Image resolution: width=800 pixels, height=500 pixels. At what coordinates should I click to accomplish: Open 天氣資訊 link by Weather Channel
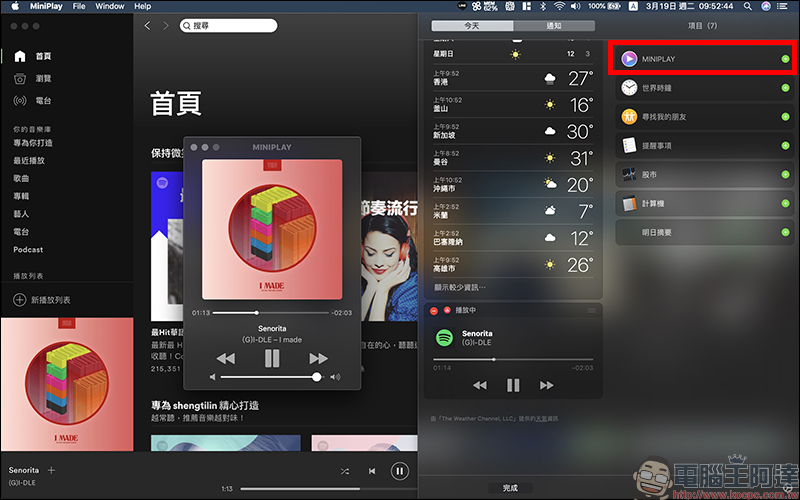click(x=547, y=418)
